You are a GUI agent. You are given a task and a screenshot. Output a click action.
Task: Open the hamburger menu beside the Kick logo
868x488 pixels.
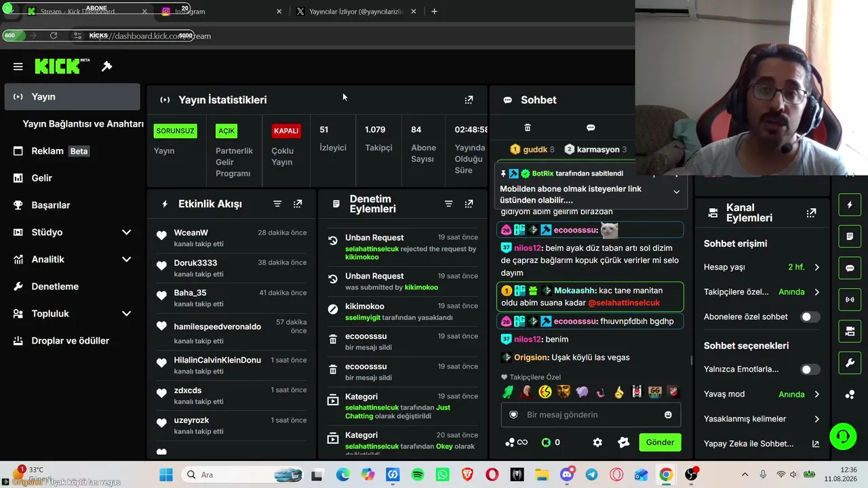(18, 66)
